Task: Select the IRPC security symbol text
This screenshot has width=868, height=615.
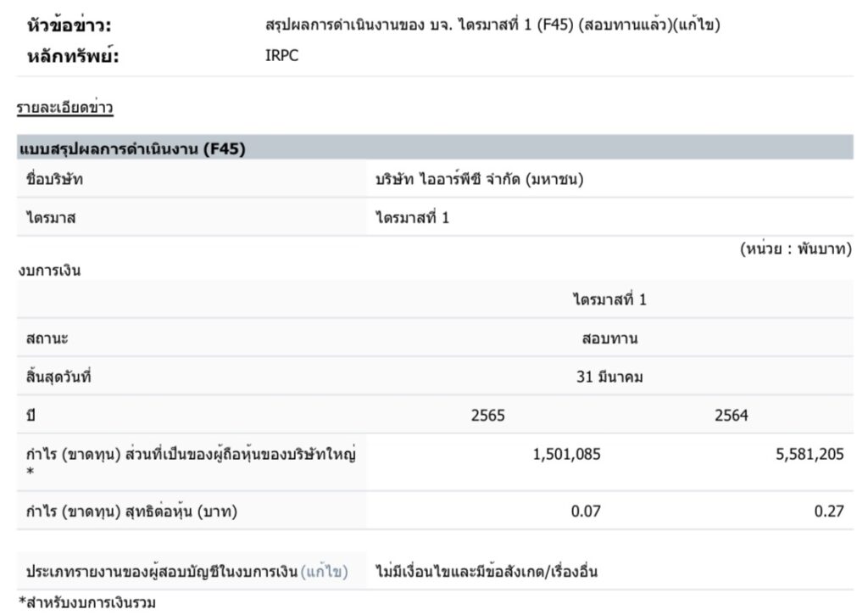Action: (281, 55)
